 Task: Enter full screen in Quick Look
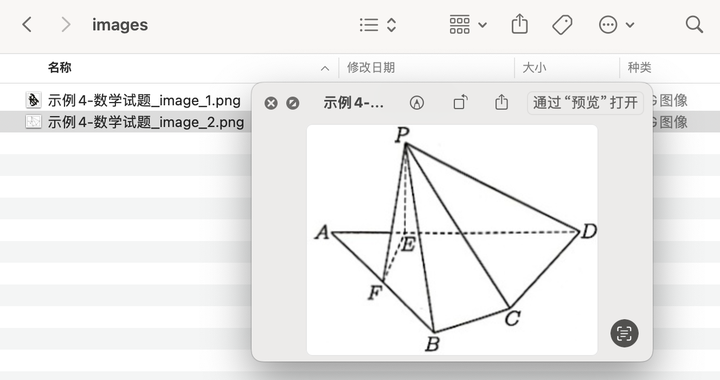(292, 103)
